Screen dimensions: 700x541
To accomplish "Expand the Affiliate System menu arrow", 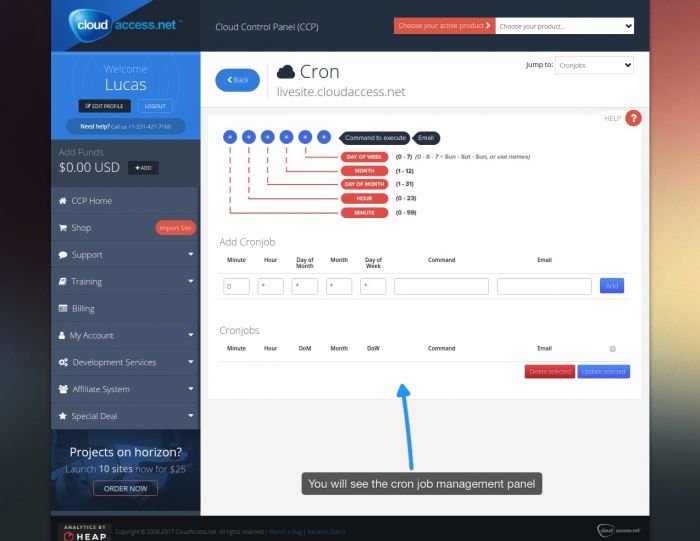I will [191, 388].
